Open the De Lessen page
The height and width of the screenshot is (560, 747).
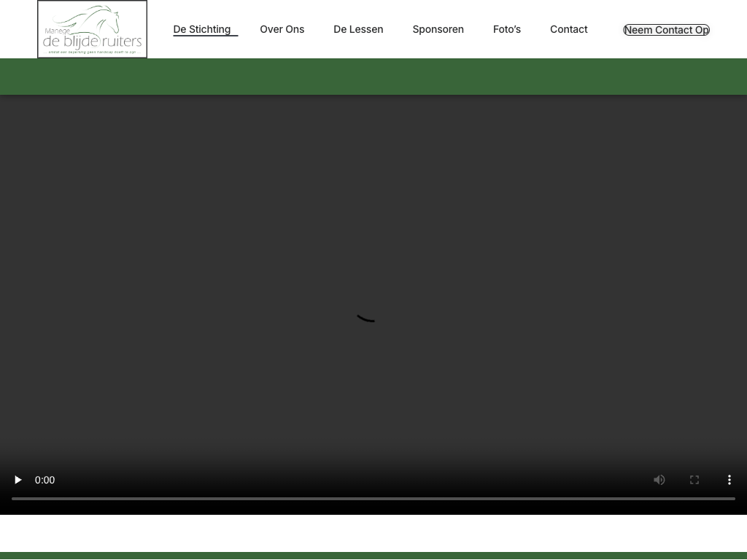click(x=358, y=29)
